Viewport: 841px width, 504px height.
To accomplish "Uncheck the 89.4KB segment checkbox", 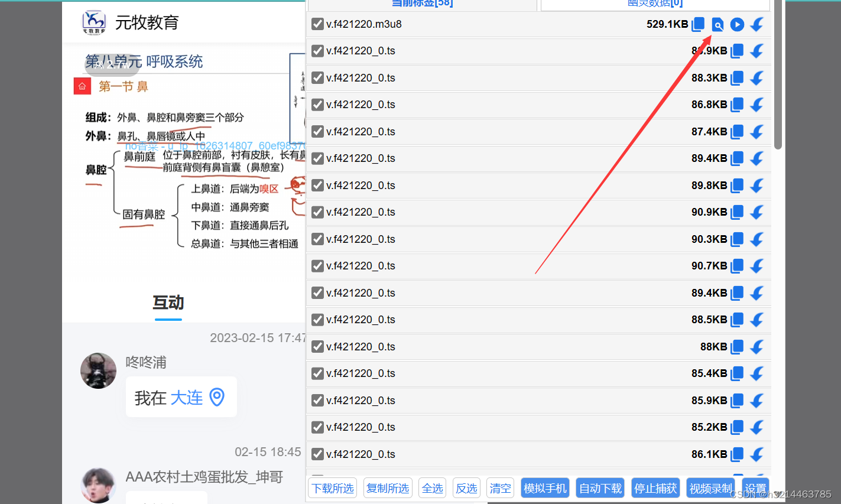I will pyautogui.click(x=317, y=158).
